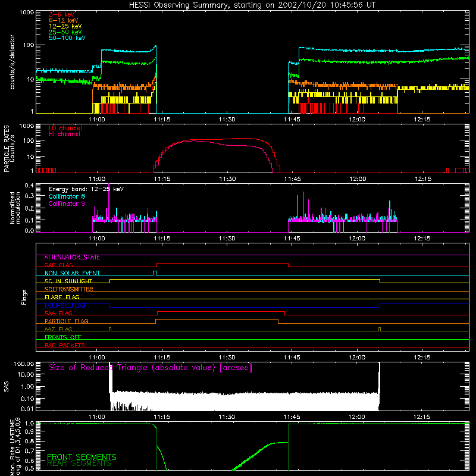The image size is (476, 476).
Task: Click the olive A4Z_FLAG label
Action: [58, 329]
